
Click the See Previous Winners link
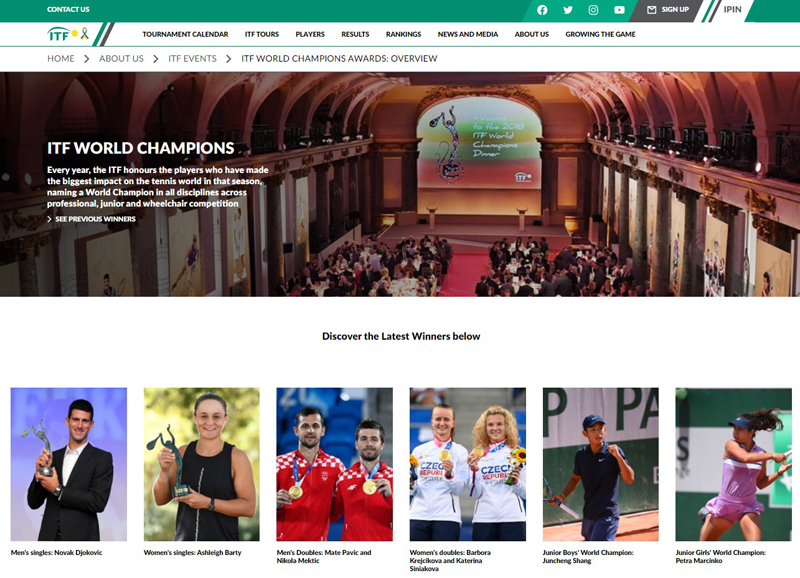point(95,219)
